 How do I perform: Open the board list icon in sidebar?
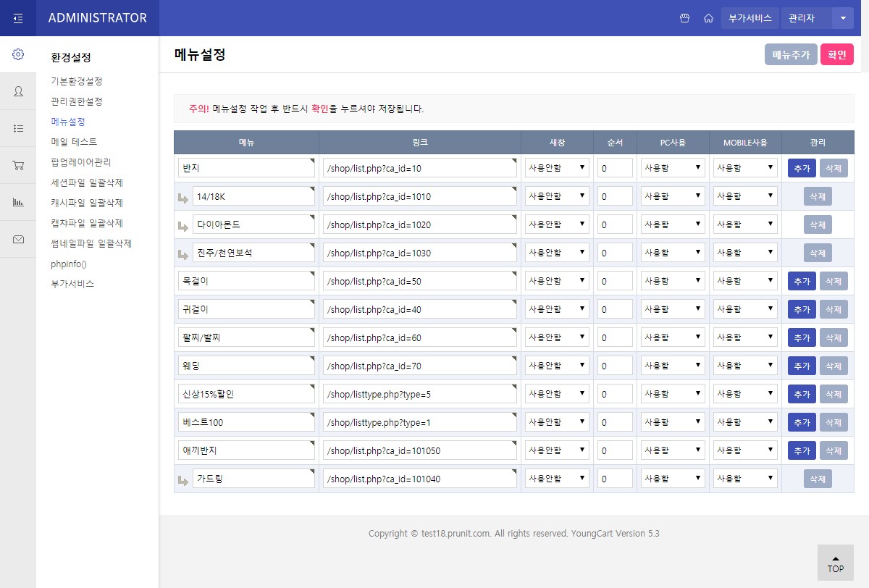18,128
